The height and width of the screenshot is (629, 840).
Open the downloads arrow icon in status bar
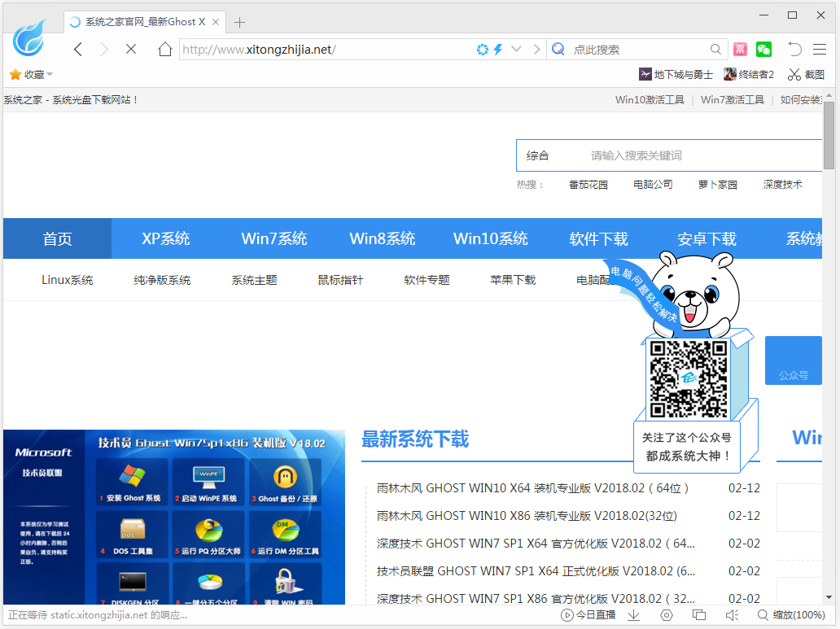[x=634, y=615]
